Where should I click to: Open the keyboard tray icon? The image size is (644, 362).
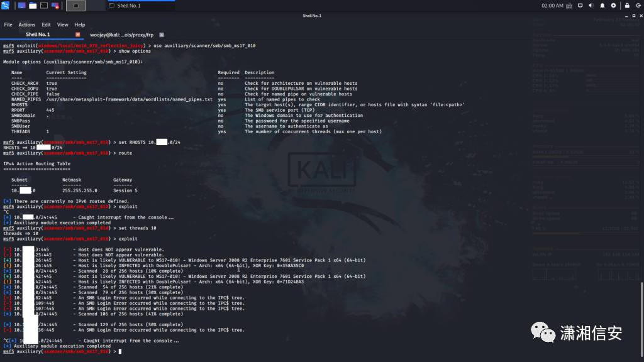tap(569, 6)
